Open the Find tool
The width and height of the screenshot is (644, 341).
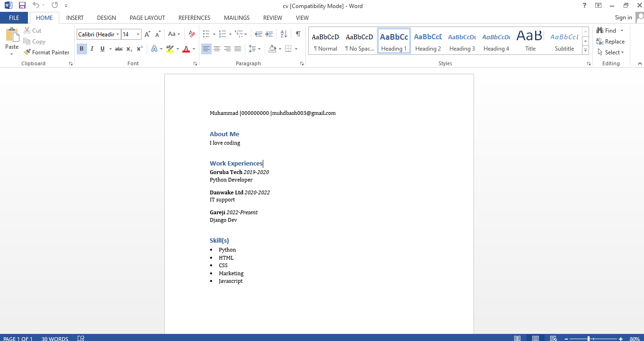coord(609,30)
